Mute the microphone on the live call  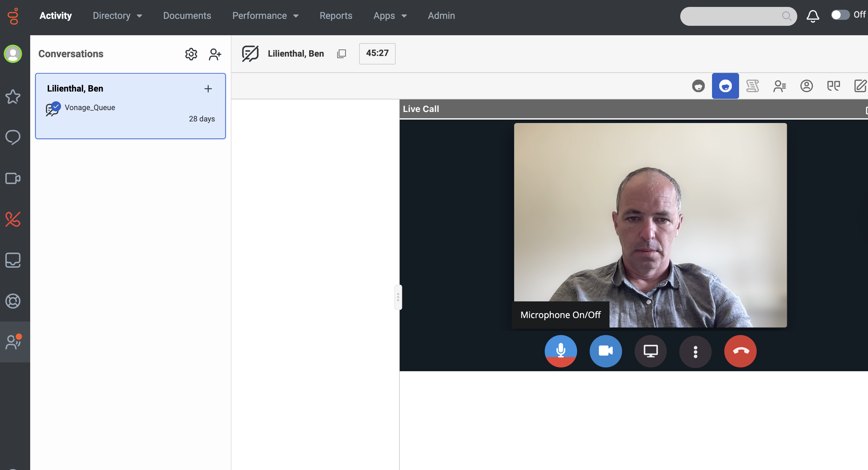(560, 351)
